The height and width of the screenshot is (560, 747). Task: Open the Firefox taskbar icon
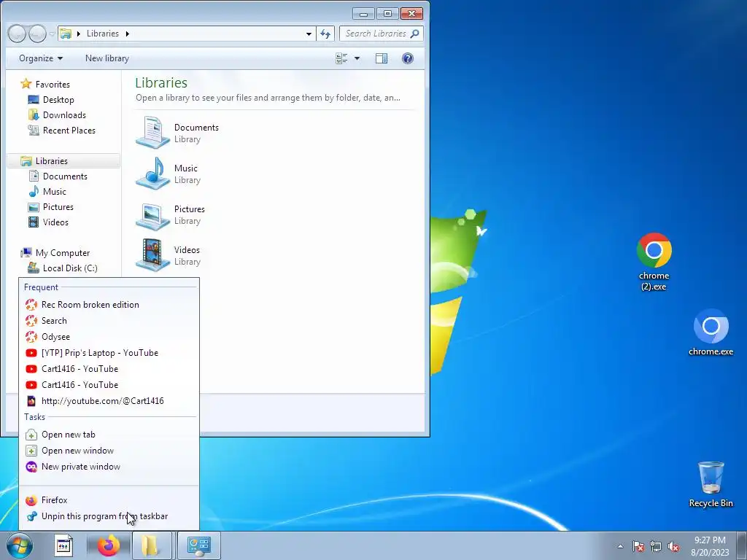(109, 545)
